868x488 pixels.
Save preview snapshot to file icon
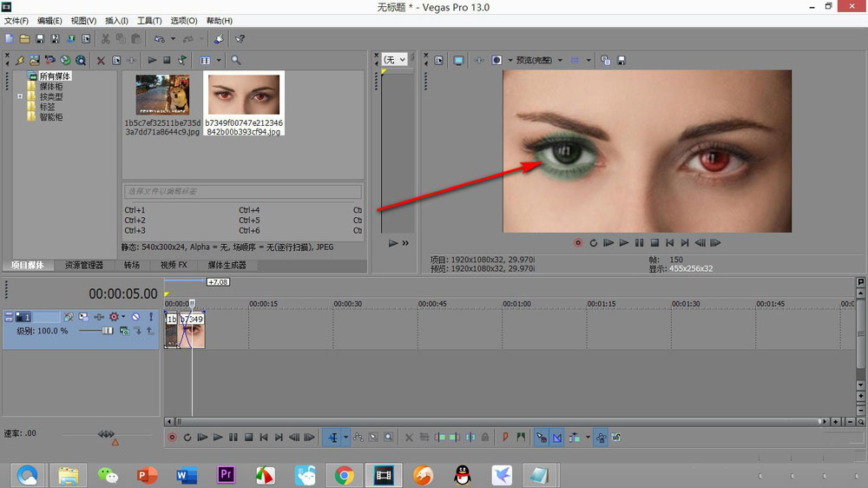621,61
